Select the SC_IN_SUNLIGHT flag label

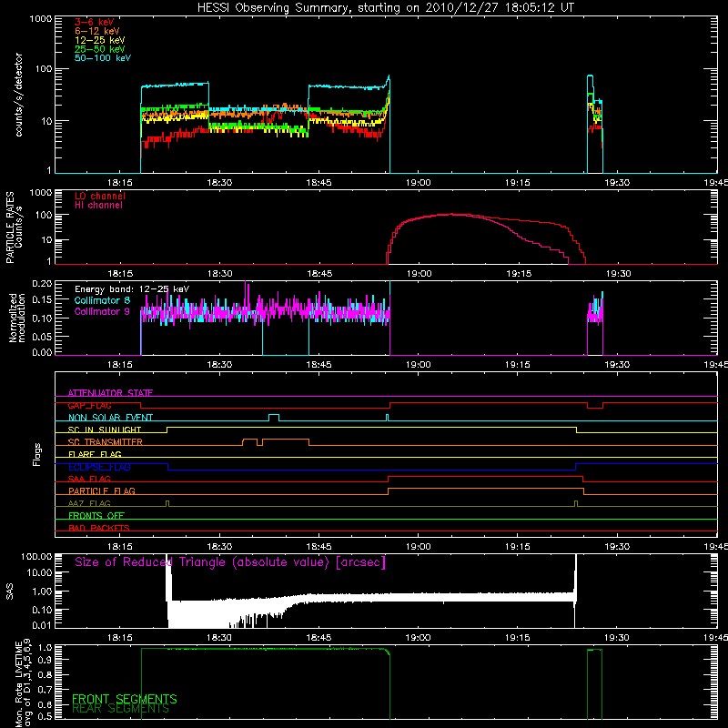click(x=105, y=430)
